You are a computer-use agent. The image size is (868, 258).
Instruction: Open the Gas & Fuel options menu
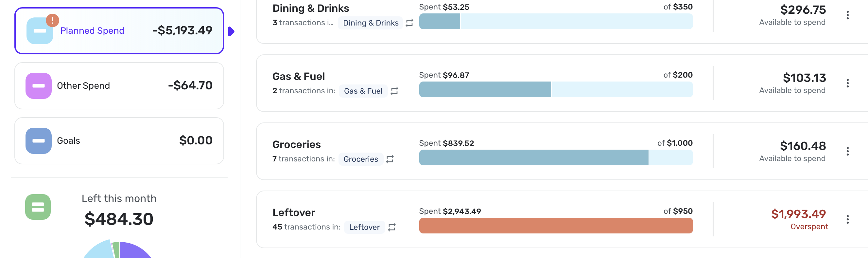847,83
